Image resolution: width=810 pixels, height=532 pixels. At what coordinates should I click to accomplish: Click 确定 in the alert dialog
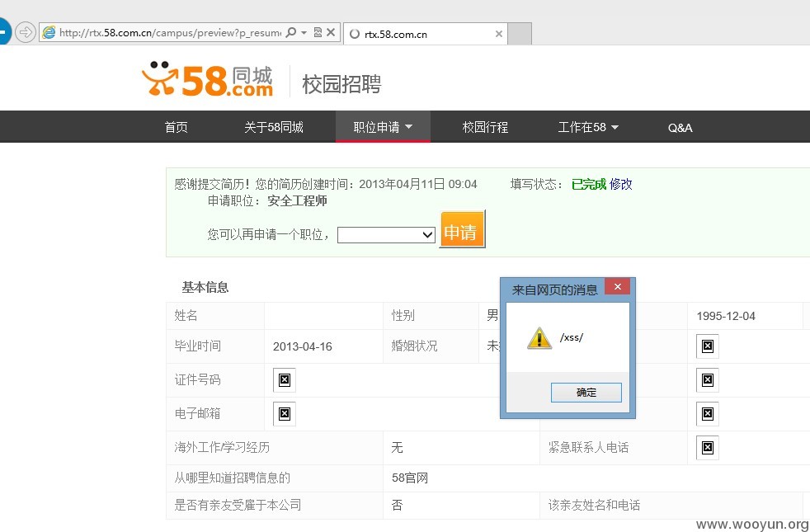coord(586,393)
